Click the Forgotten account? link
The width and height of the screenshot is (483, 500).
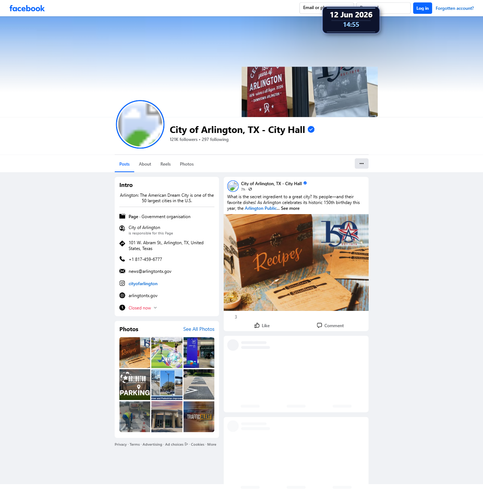pyautogui.click(x=455, y=8)
